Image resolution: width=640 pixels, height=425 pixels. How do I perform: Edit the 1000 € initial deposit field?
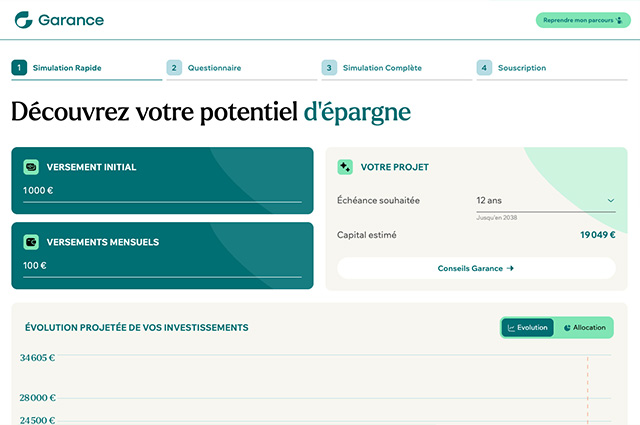point(162,191)
